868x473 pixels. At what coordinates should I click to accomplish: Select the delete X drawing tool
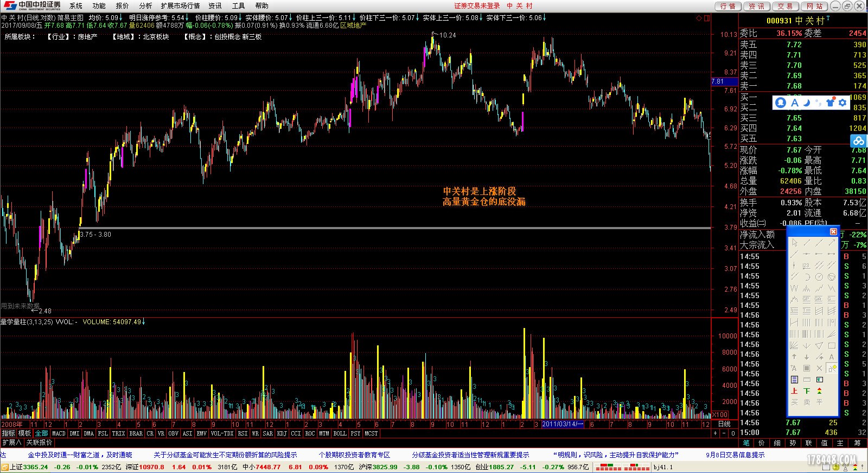point(819,368)
